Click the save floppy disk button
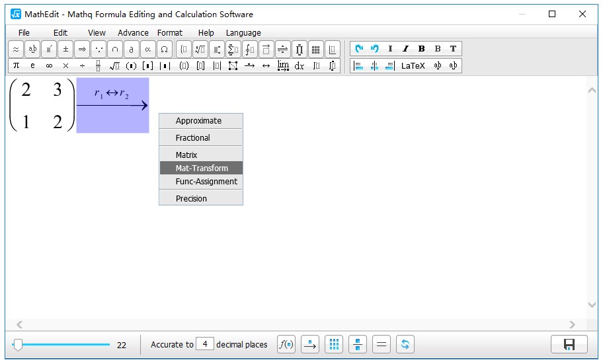 coord(569,344)
